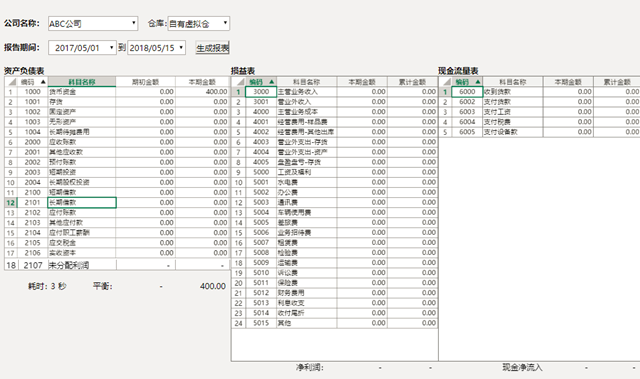The width and height of the screenshot is (640, 379).
Task: Click 期初金额 column header
Action: click(x=145, y=82)
